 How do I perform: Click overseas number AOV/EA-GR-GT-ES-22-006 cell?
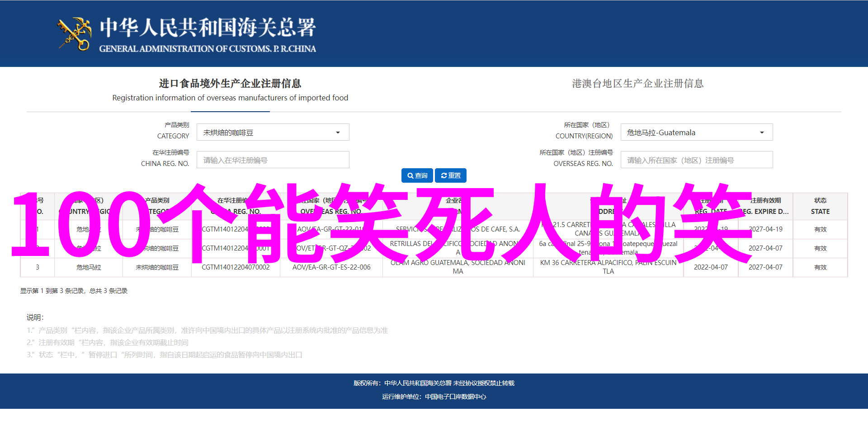pyautogui.click(x=331, y=267)
